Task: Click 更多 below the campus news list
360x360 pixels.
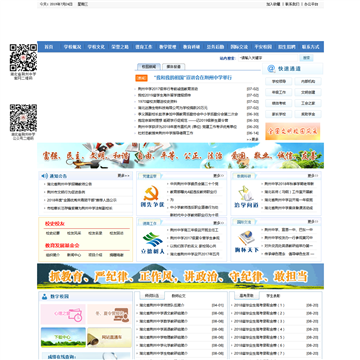Action: tap(253, 139)
